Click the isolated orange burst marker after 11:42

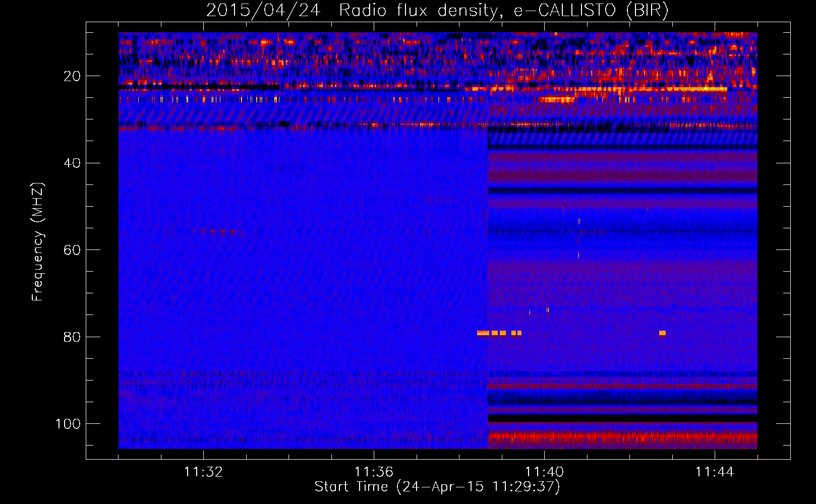coord(662,333)
